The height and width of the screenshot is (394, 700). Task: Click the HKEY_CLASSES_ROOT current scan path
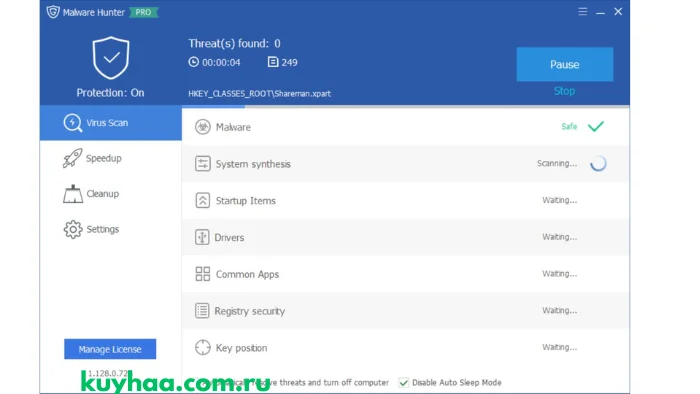pos(259,94)
